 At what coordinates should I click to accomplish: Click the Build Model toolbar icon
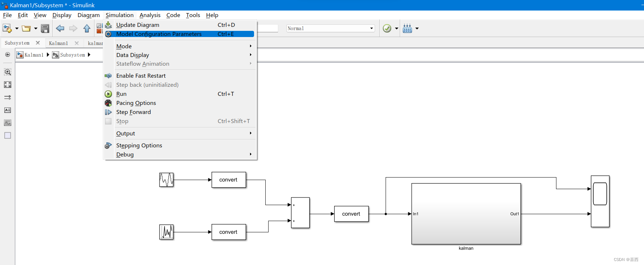point(407,28)
